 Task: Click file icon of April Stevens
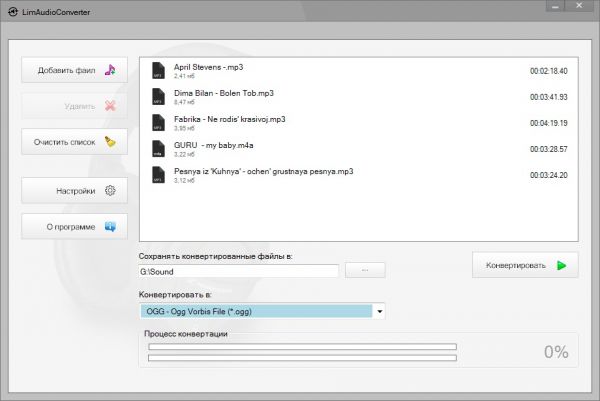pyautogui.click(x=158, y=71)
